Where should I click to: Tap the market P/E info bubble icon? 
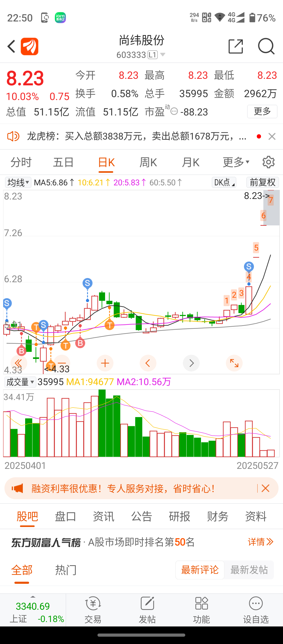[174, 112]
